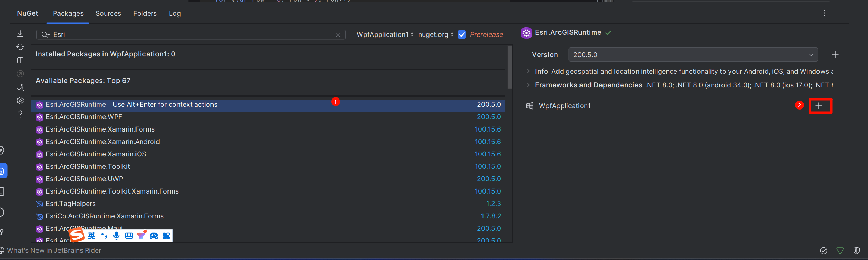Switch to the Packages tab
Viewport: 868px width, 260px height.
(68, 13)
